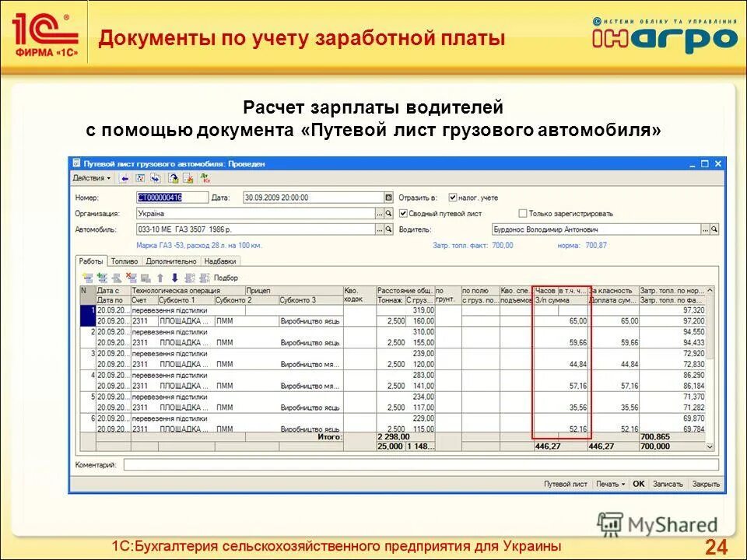
Task: Move row up with the grey up arrow
Action: [x=160, y=278]
